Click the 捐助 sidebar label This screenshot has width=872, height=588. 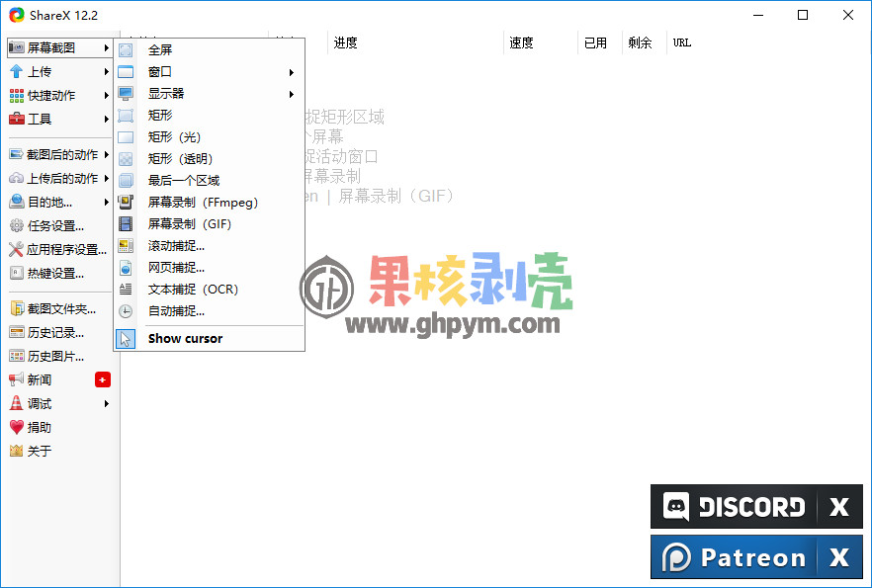coord(40,427)
